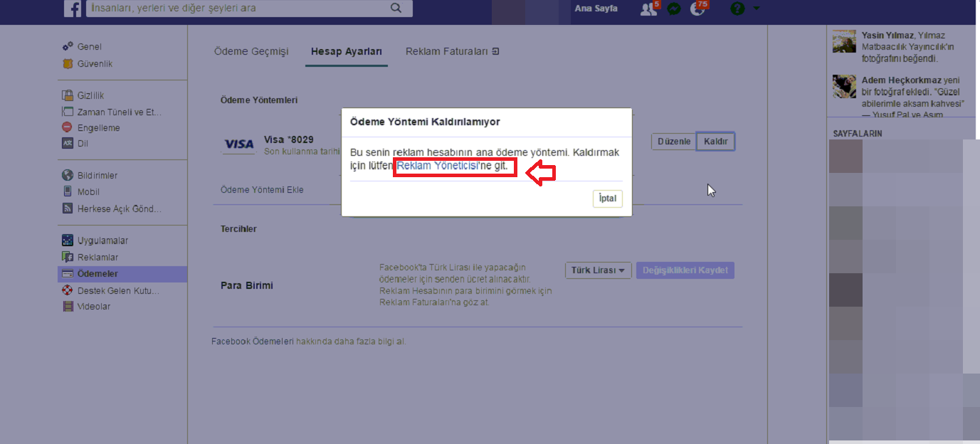Open notifications globe icon
Viewport: 980px width, 444px height.
pyautogui.click(x=697, y=9)
